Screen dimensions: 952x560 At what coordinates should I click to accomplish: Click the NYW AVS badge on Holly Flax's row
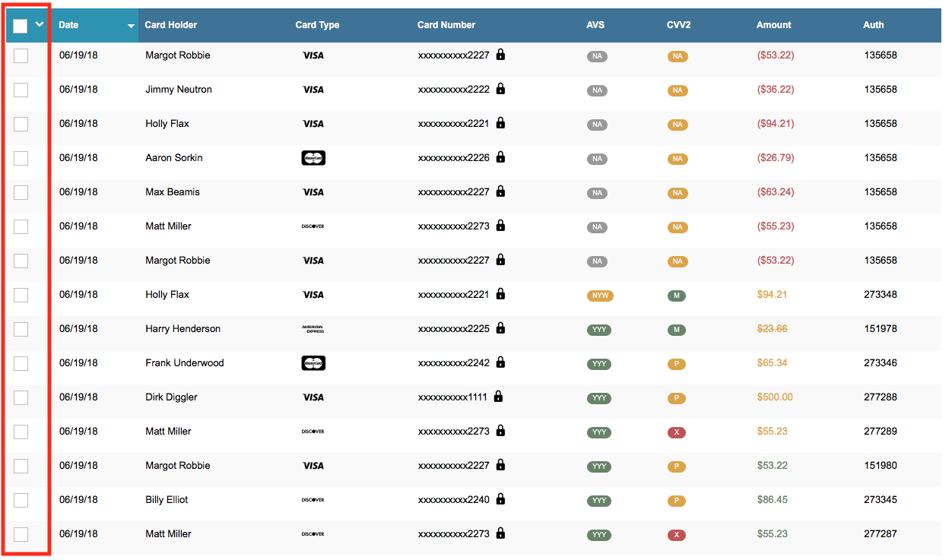[x=599, y=296]
